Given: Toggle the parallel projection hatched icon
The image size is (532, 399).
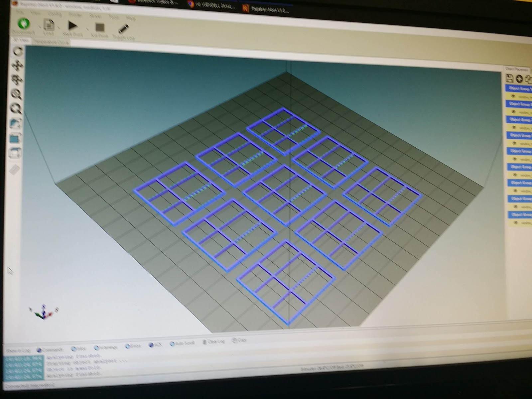Looking at the screenshot, I should pyautogui.click(x=14, y=170).
